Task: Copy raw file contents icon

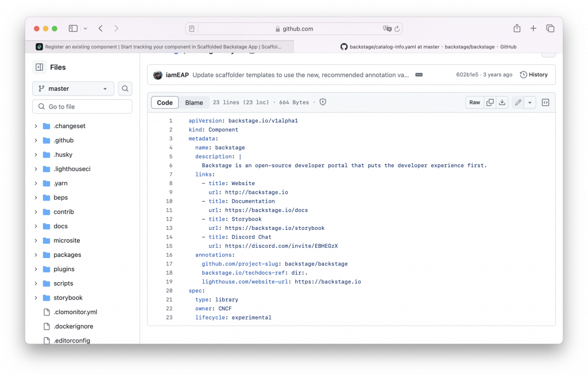Action: (490, 102)
